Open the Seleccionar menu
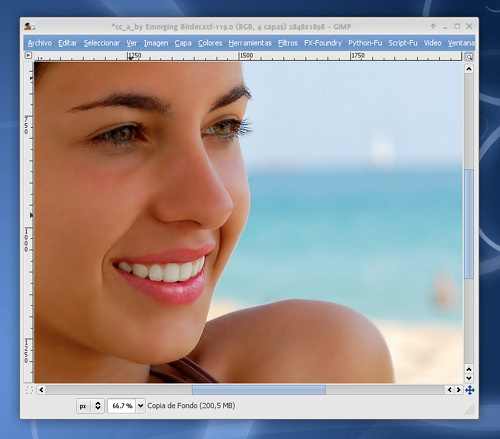500x439 pixels. pos(101,43)
